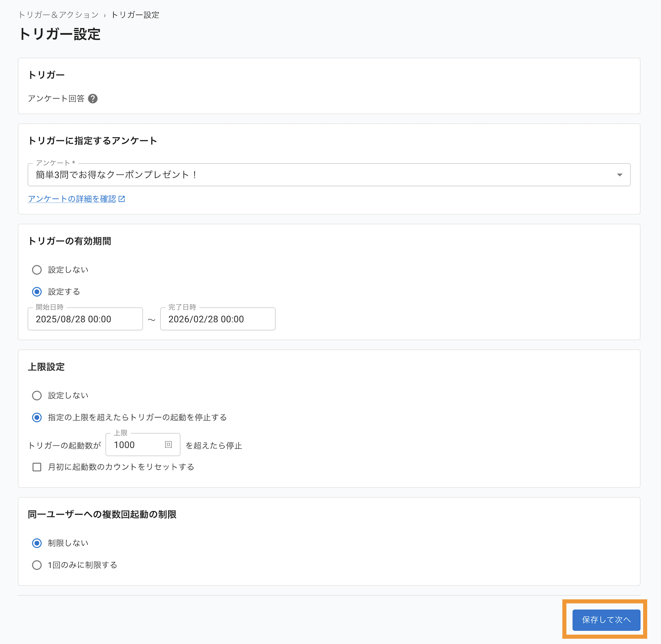Select 設定しない under トリガーの有効期間

click(37, 270)
